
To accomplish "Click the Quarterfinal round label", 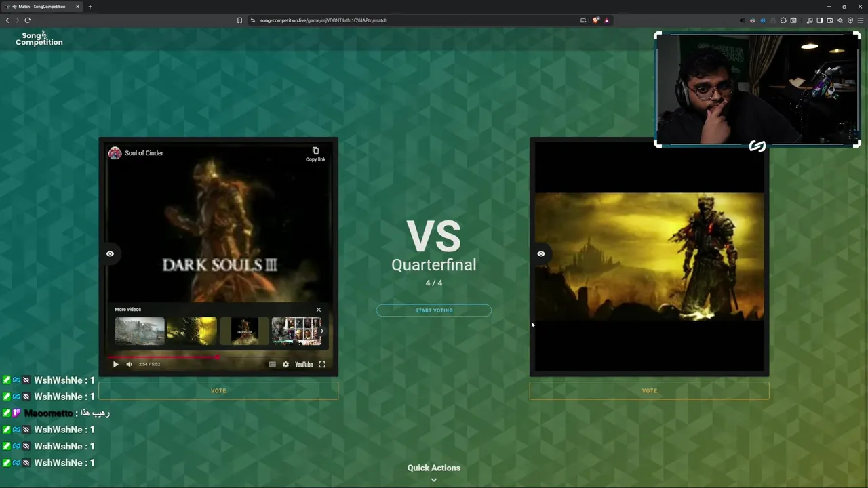I will point(434,265).
